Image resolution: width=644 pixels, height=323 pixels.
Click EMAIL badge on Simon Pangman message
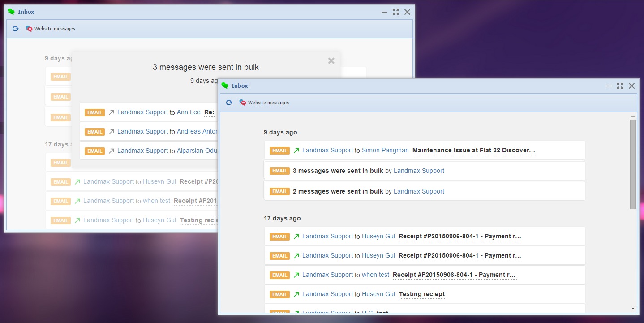tap(279, 151)
